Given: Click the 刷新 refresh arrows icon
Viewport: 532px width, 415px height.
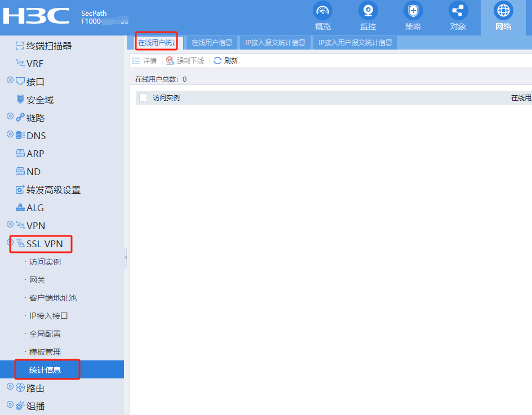Looking at the screenshot, I should pos(218,61).
